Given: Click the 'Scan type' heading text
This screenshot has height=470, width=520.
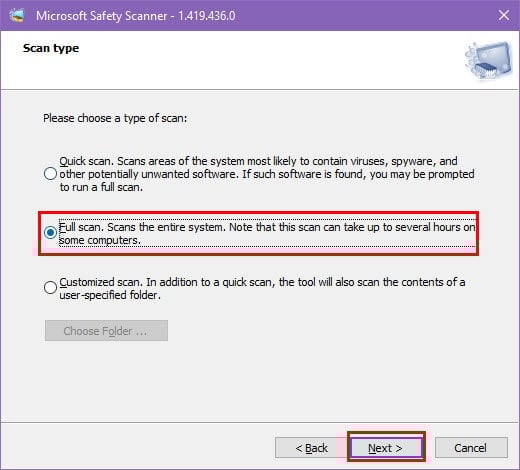Looking at the screenshot, I should (51, 48).
